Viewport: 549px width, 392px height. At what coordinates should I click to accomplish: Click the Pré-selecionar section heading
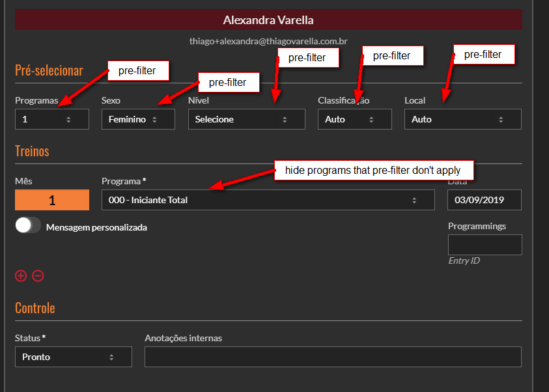pyautogui.click(x=49, y=70)
